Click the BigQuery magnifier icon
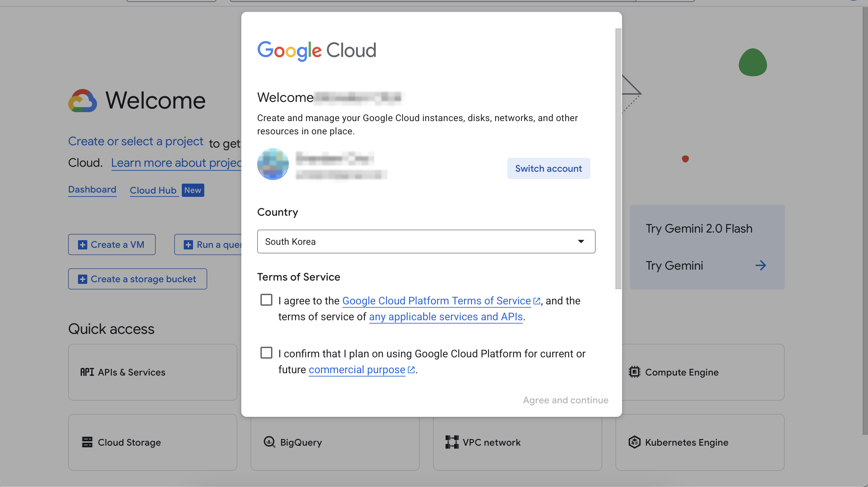This screenshot has width=868, height=487. (x=269, y=442)
